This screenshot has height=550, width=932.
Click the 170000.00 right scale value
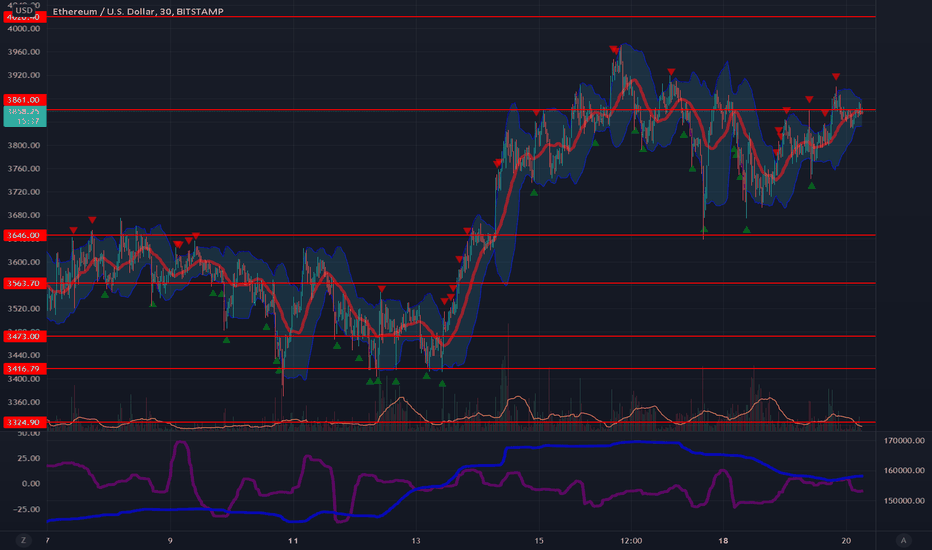[904, 441]
